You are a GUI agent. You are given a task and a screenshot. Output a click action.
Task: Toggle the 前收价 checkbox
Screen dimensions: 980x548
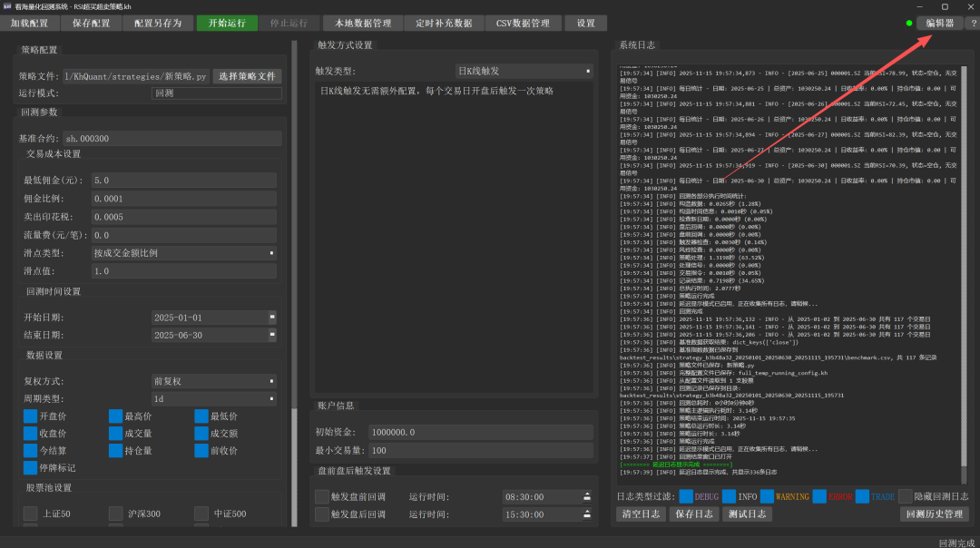(x=201, y=451)
